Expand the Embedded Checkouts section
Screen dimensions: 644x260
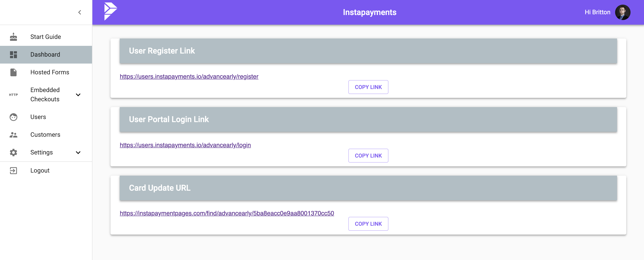click(x=78, y=95)
